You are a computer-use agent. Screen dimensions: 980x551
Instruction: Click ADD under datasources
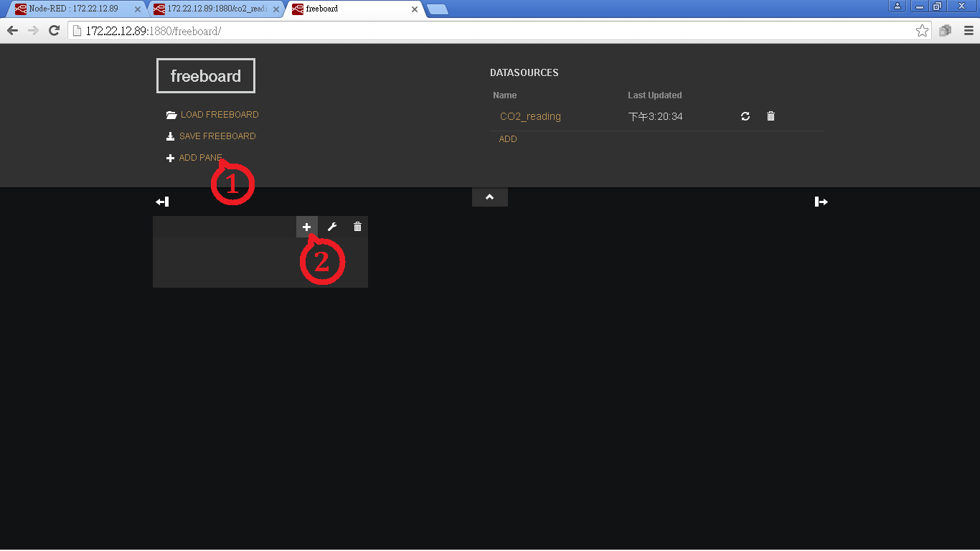(x=508, y=139)
